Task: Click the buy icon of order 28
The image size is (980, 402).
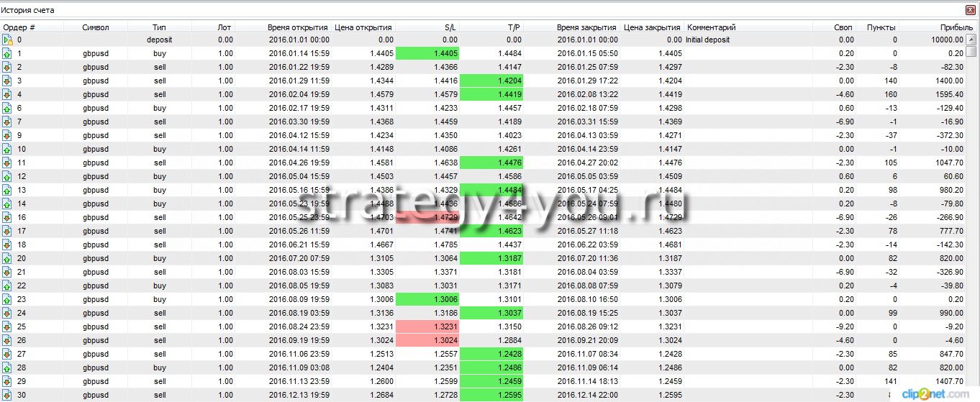Action: pyautogui.click(x=7, y=367)
